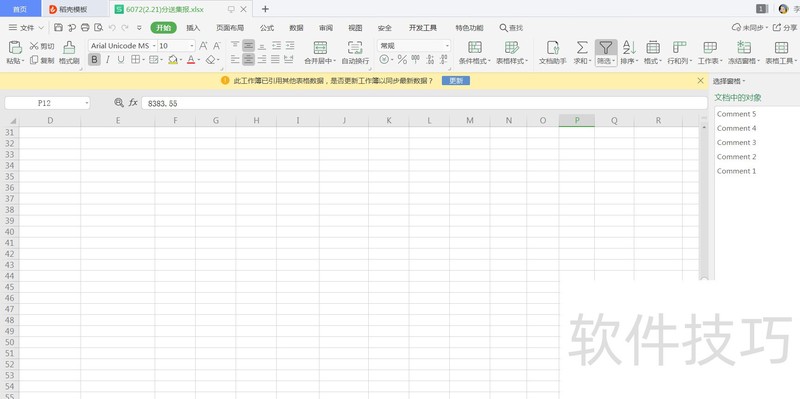Click the 查找 search button
The height and width of the screenshot is (399, 800).
coord(511,28)
